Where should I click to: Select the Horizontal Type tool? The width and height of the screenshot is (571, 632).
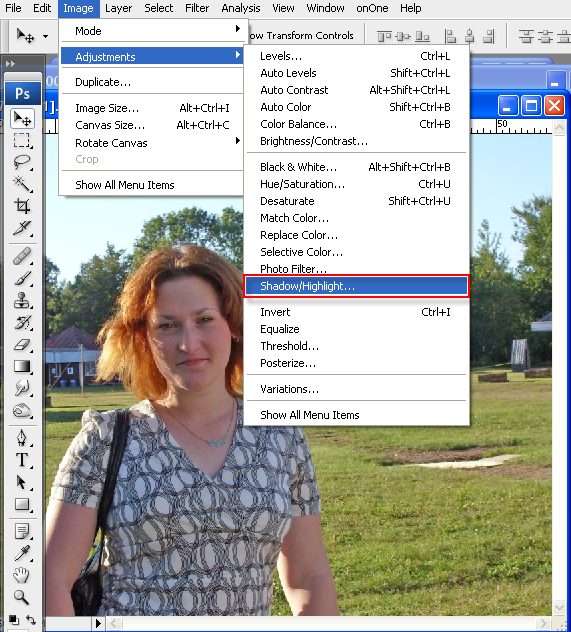click(x=22, y=460)
